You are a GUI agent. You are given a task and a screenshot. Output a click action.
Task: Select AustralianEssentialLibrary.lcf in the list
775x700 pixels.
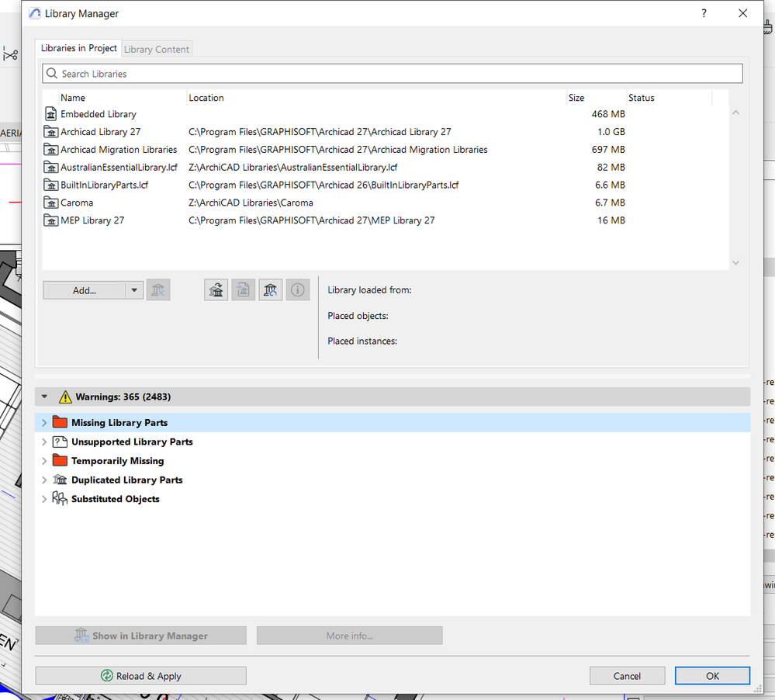click(386, 168)
